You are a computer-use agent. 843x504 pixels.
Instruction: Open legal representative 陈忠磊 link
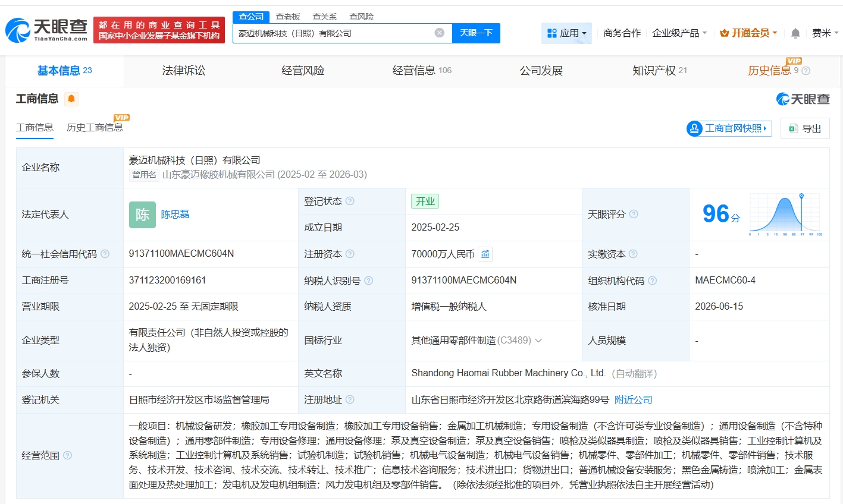click(x=175, y=215)
